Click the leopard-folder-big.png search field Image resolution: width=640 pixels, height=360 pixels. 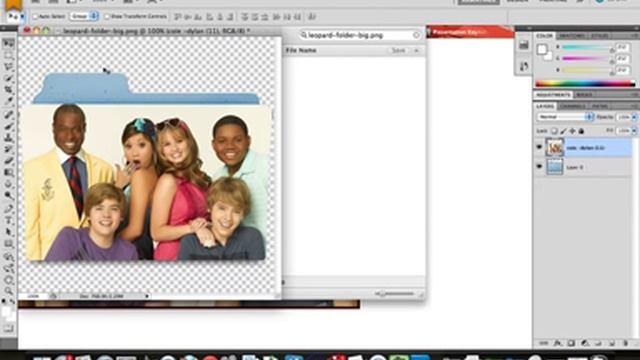[x=360, y=36]
